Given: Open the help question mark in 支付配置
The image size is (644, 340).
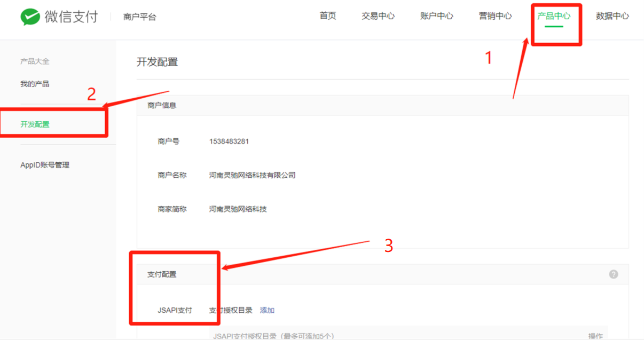Looking at the screenshot, I should (x=614, y=274).
